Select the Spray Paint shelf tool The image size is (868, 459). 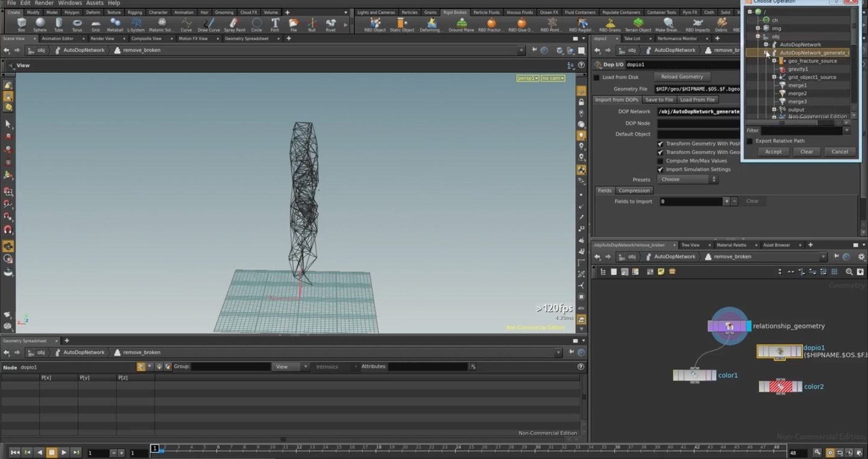pos(234,25)
